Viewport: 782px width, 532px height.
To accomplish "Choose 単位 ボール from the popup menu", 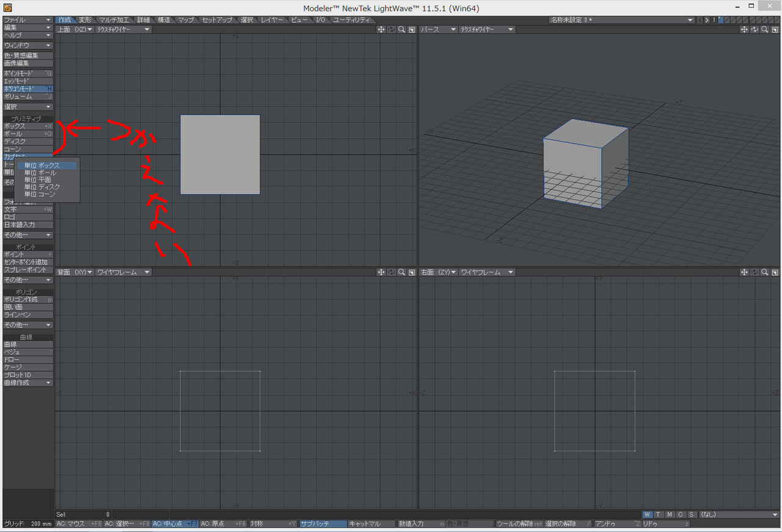I will [47, 173].
